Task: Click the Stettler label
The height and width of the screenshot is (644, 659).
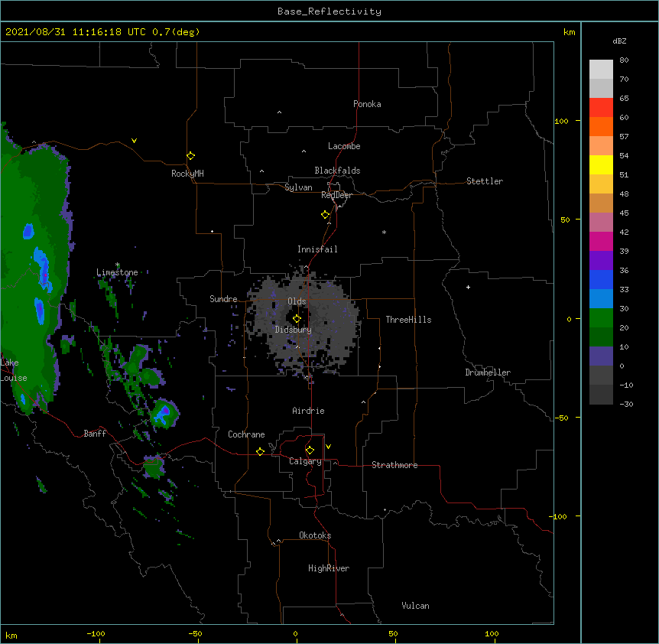Action: pos(485,181)
